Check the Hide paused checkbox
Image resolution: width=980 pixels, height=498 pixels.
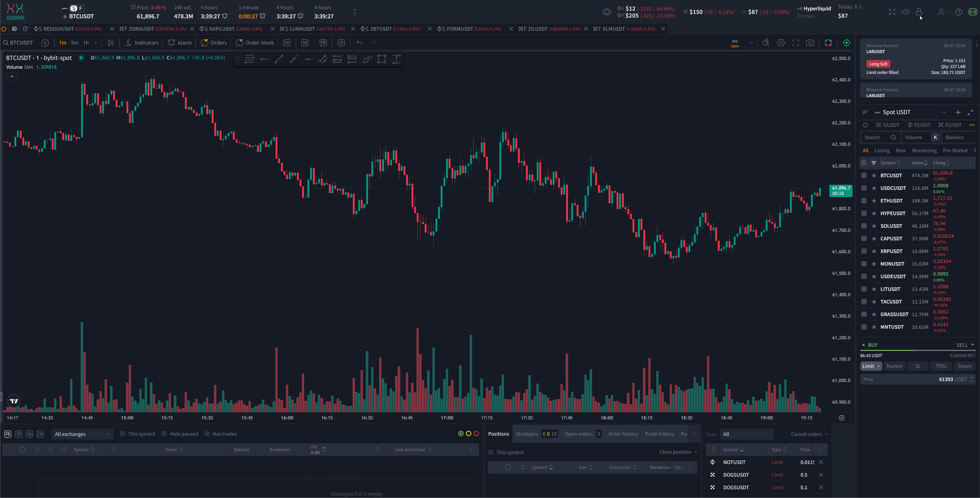(x=164, y=433)
